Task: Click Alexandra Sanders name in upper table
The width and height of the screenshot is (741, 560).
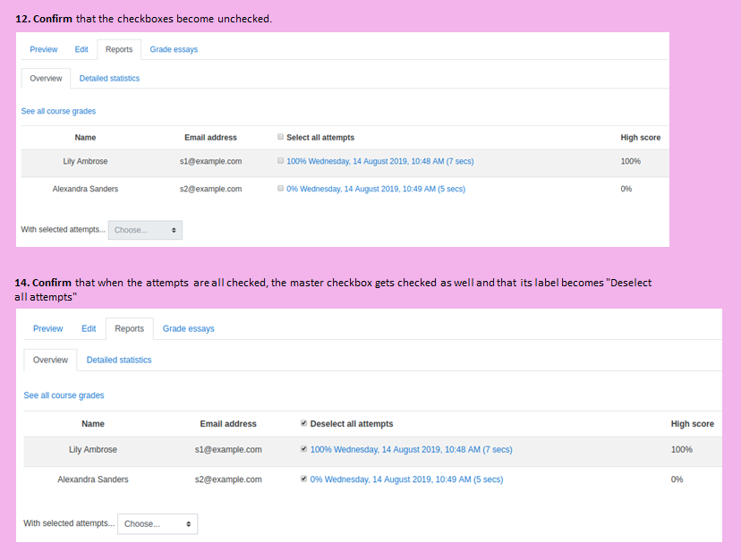Action: [x=85, y=189]
